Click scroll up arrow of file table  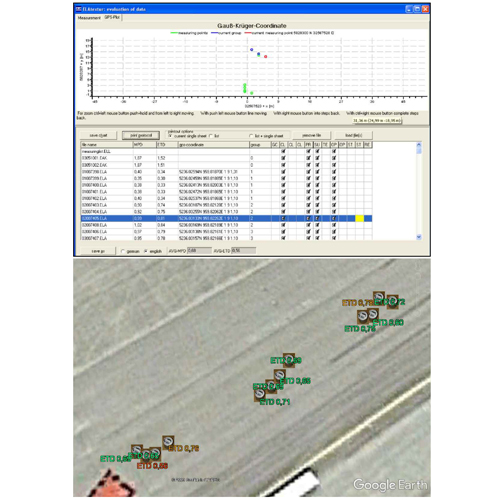419,145
